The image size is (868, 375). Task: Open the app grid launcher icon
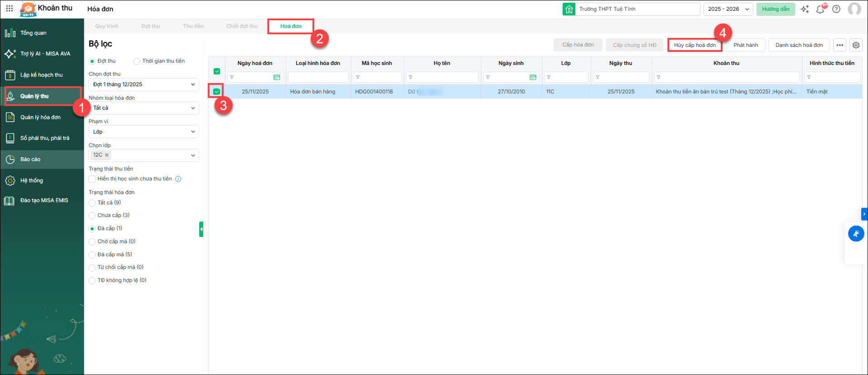(9, 9)
